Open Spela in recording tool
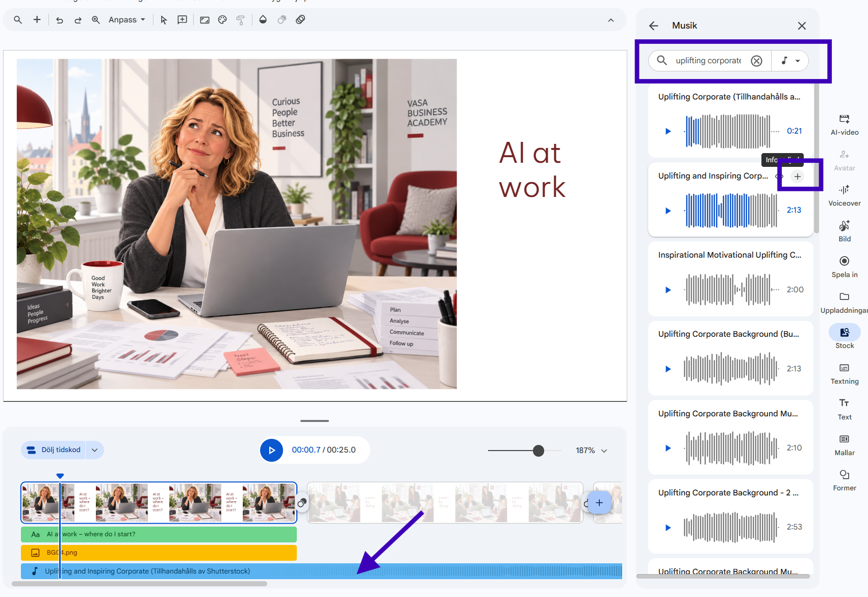868x597 pixels. [x=845, y=267]
